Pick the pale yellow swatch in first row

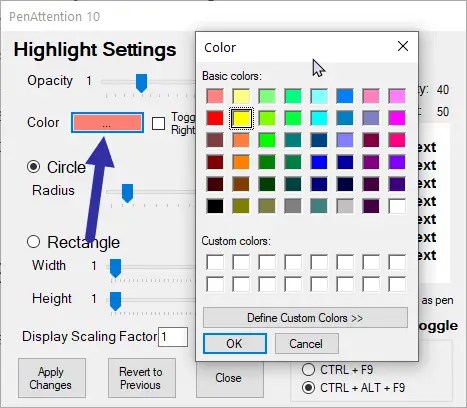tap(241, 96)
